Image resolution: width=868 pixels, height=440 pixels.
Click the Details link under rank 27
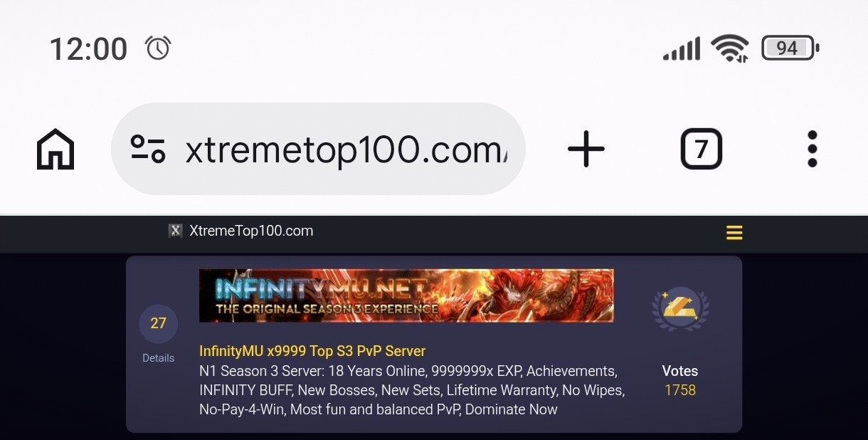[x=158, y=358]
